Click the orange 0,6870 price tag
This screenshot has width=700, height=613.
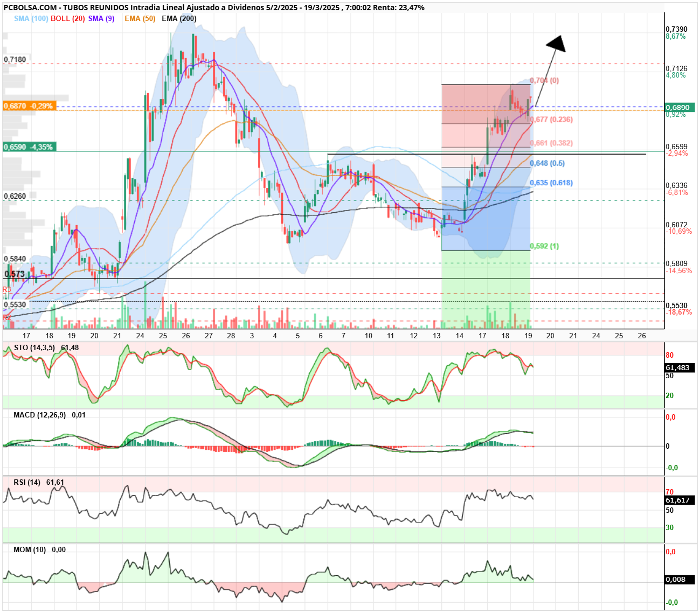[29, 106]
